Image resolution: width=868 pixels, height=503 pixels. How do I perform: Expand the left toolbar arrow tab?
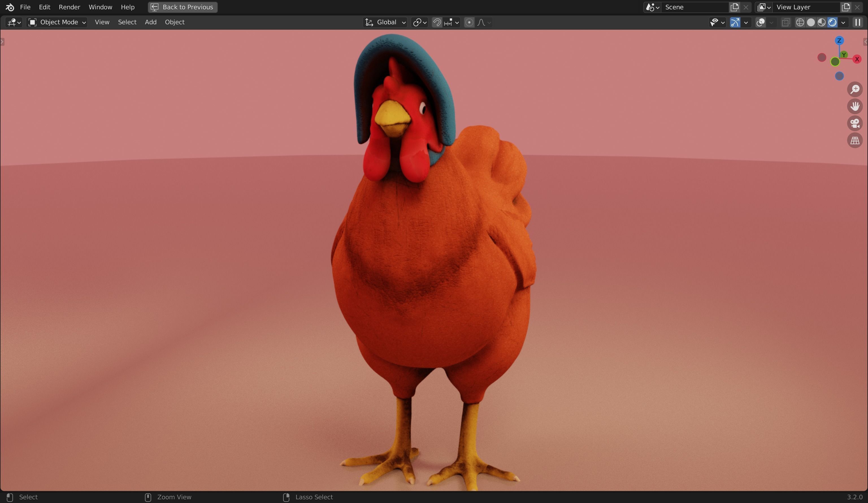click(3, 42)
